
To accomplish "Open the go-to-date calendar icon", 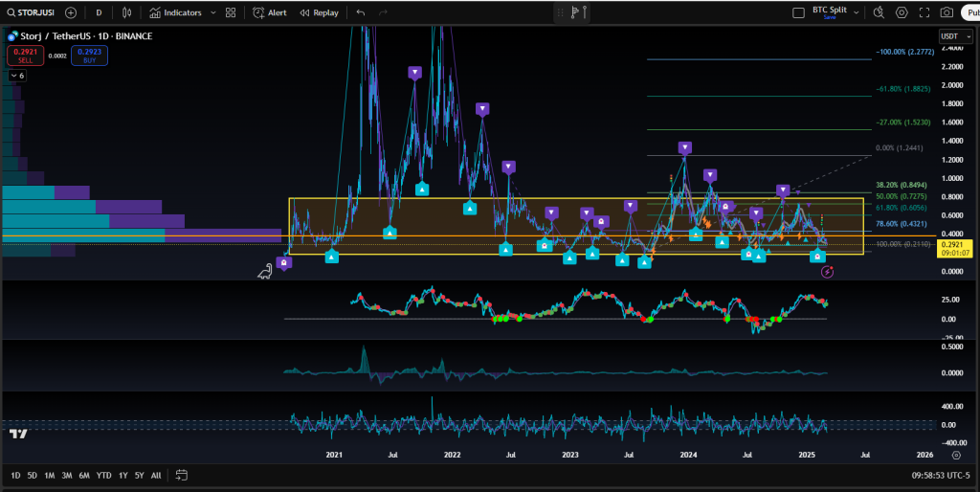I will click(181, 475).
